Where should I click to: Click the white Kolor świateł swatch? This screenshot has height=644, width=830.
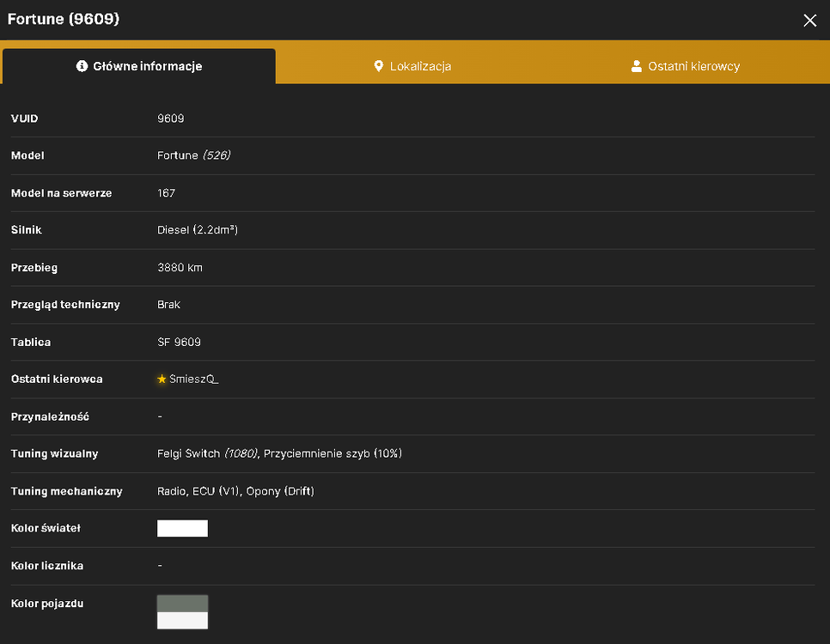183,528
